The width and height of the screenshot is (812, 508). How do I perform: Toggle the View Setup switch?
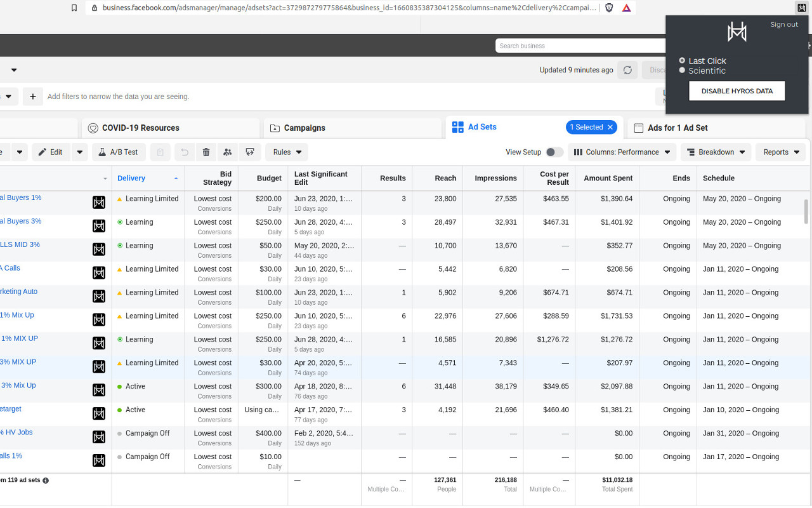click(x=554, y=152)
